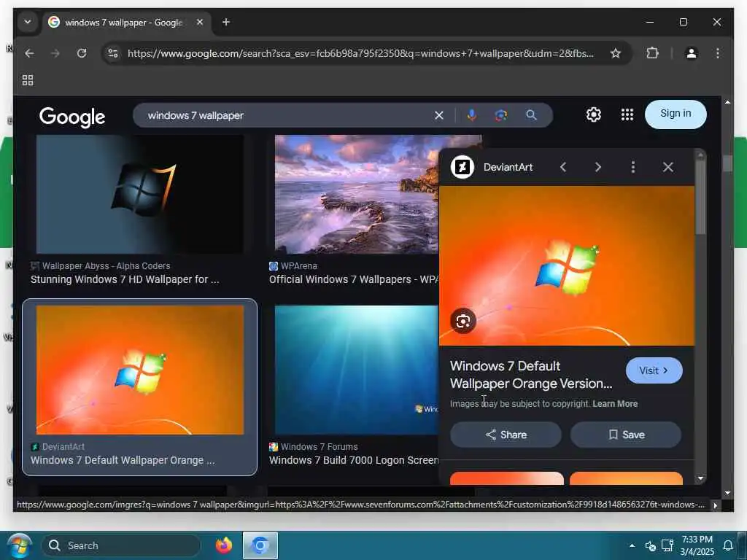Open the Windows Start orb
747x560 pixels.
(20, 545)
